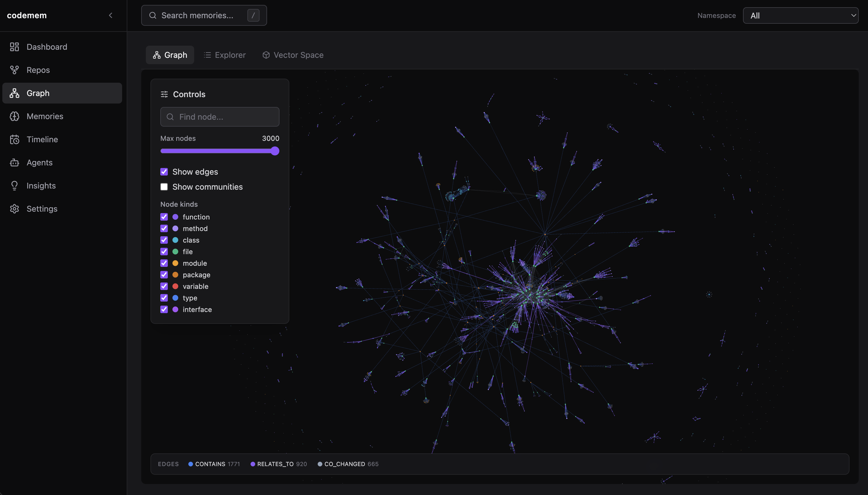Click the Graph icon in the sidebar
This screenshot has height=495, width=868.
(14, 93)
